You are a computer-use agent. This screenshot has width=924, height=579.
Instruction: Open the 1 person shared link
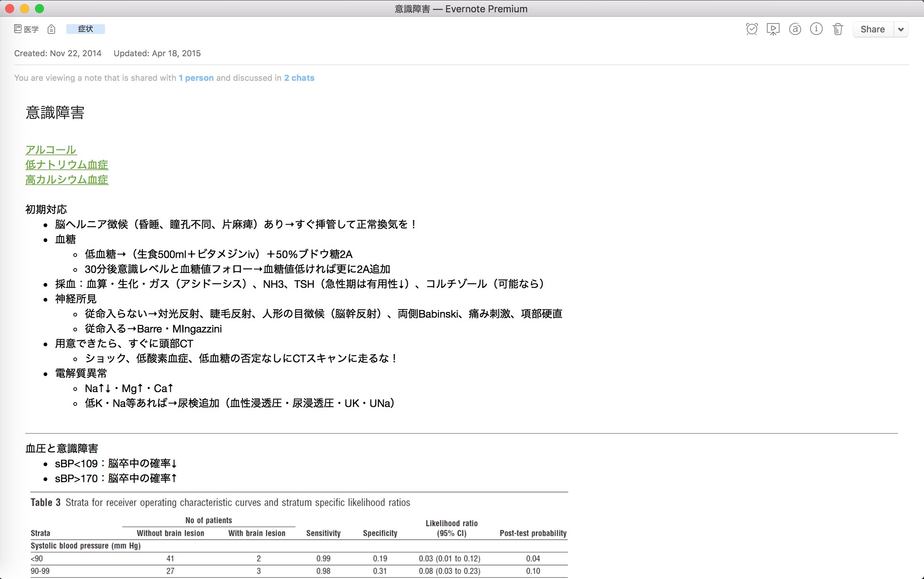(196, 78)
